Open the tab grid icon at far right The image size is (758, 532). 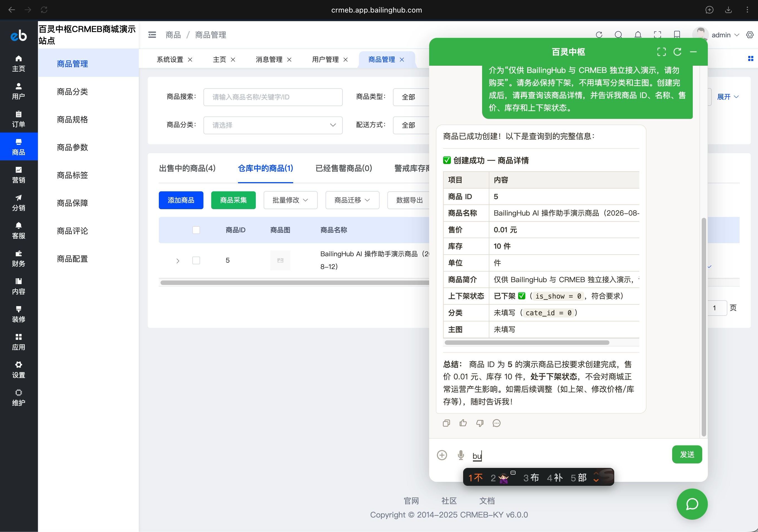click(750, 58)
